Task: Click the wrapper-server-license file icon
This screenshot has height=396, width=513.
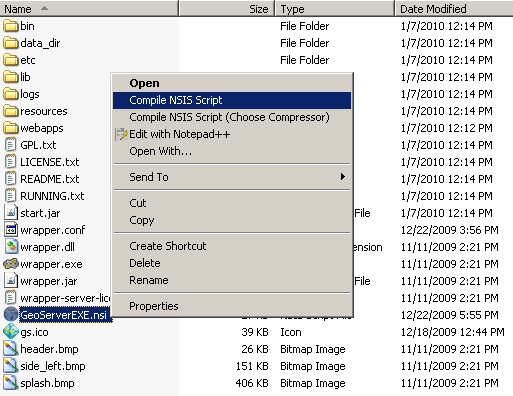Action: 11,298
